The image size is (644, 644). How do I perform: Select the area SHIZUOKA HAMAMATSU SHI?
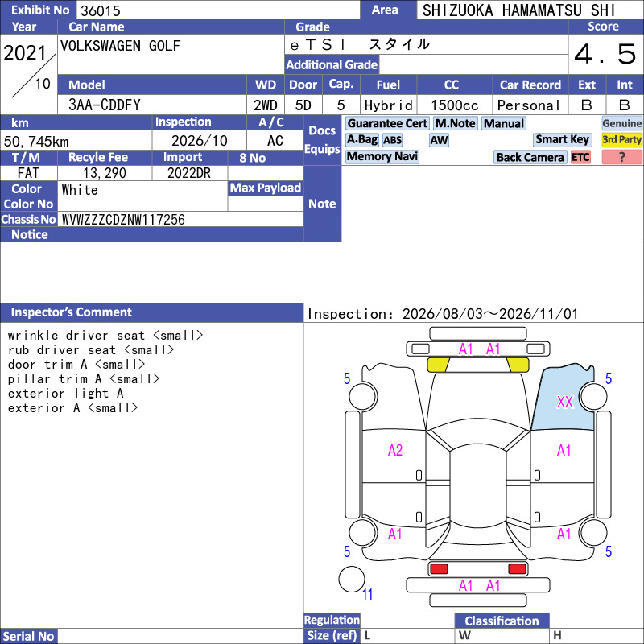click(x=518, y=10)
